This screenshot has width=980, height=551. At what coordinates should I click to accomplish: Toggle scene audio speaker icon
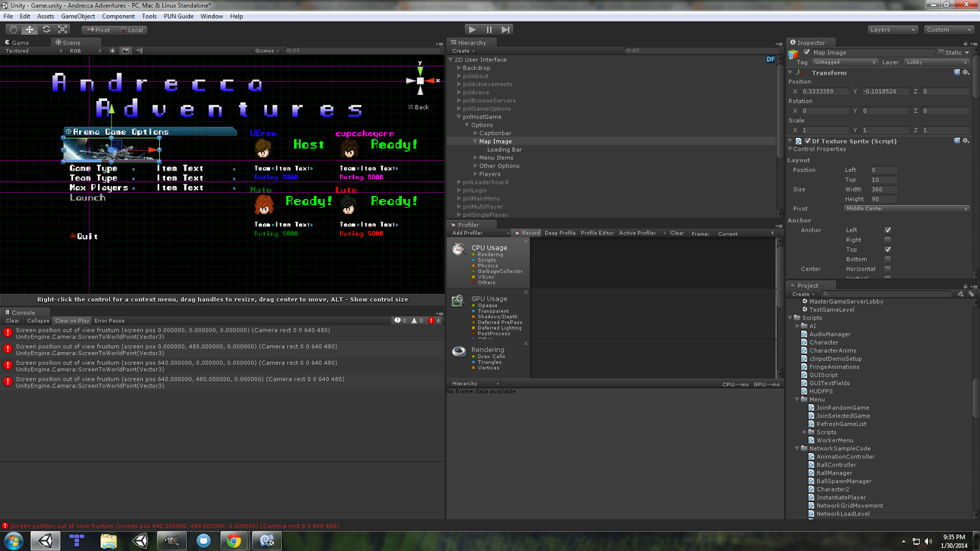[x=139, y=51]
